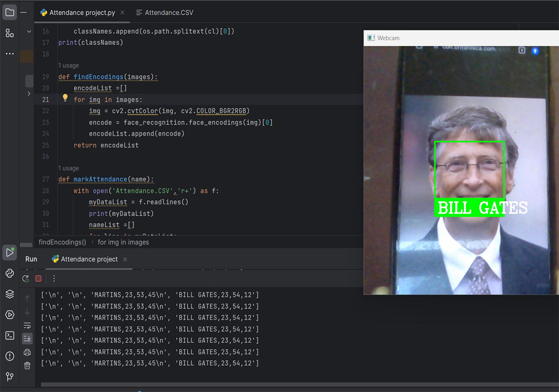Rerun the Attendance project
Viewport: 559px width, 392px height.
click(26, 279)
